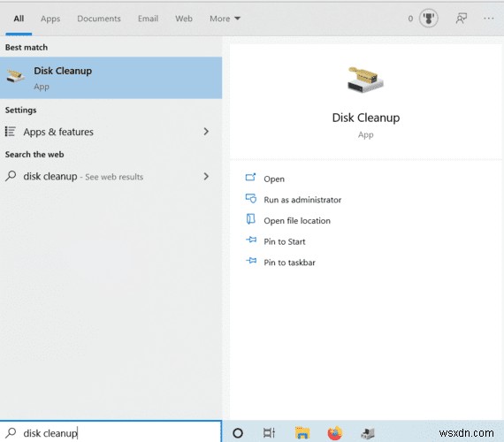Screen dimensions: 504x442
Task: Select the Email tab
Action: click(x=148, y=19)
